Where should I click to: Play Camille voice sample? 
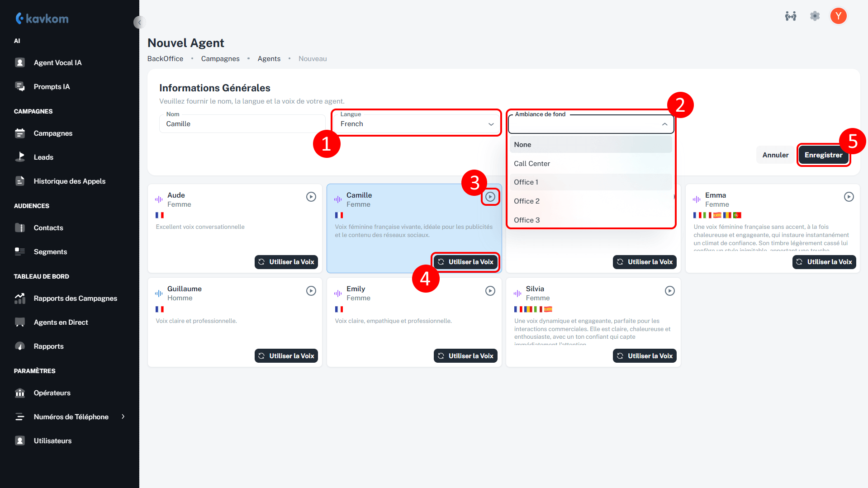pyautogui.click(x=490, y=197)
